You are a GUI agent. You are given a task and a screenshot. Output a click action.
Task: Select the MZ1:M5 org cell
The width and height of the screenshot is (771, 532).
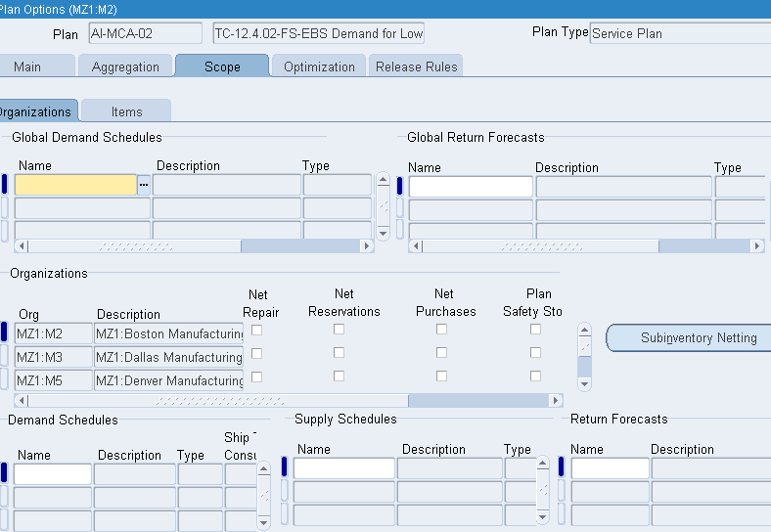tap(54, 380)
